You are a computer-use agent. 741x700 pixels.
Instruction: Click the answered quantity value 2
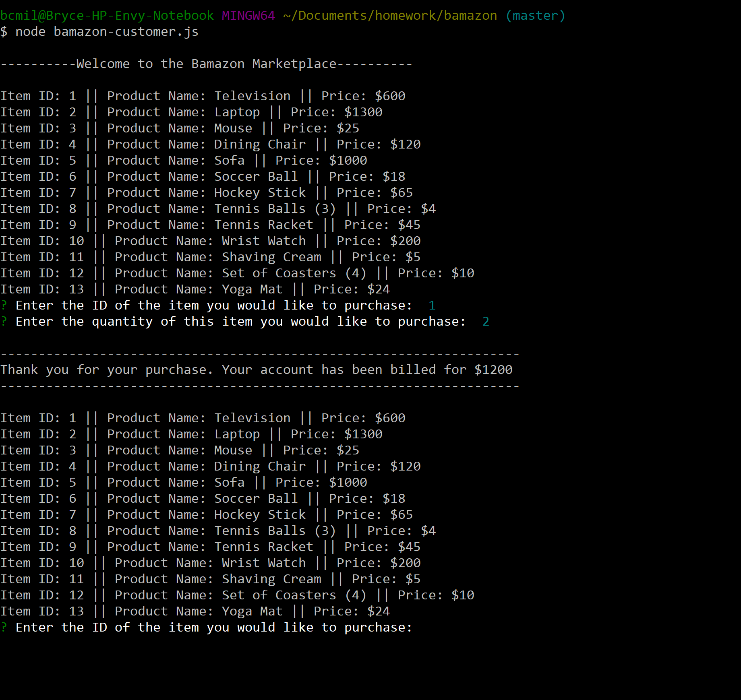pos(486,322)
